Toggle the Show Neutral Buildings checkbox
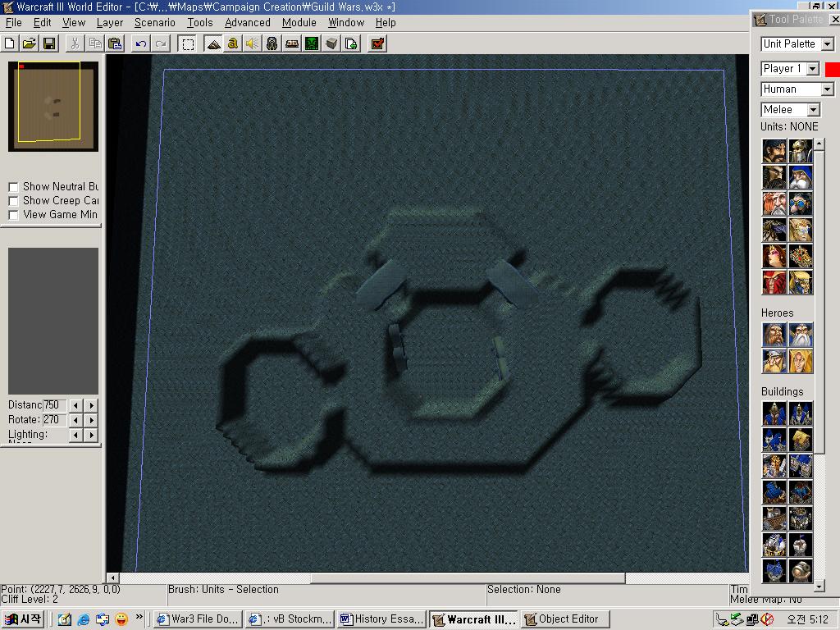The width and height of the screenshot is (840, 630). [x=13, y=187]
